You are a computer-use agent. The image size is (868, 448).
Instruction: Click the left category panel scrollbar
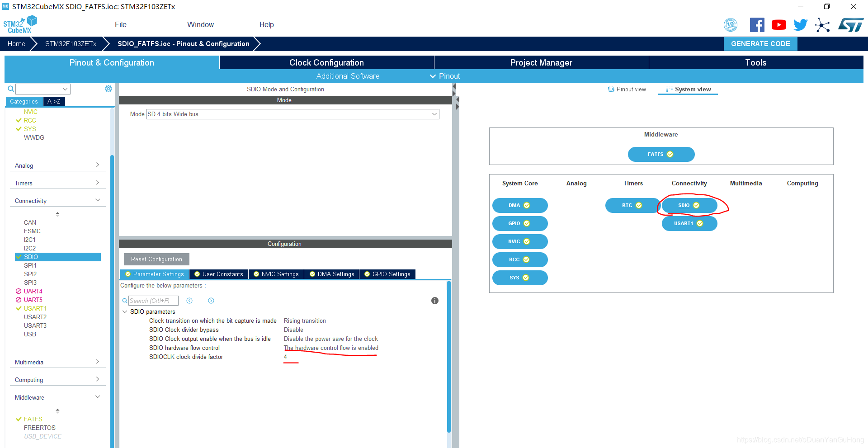(x=112, y=301)
